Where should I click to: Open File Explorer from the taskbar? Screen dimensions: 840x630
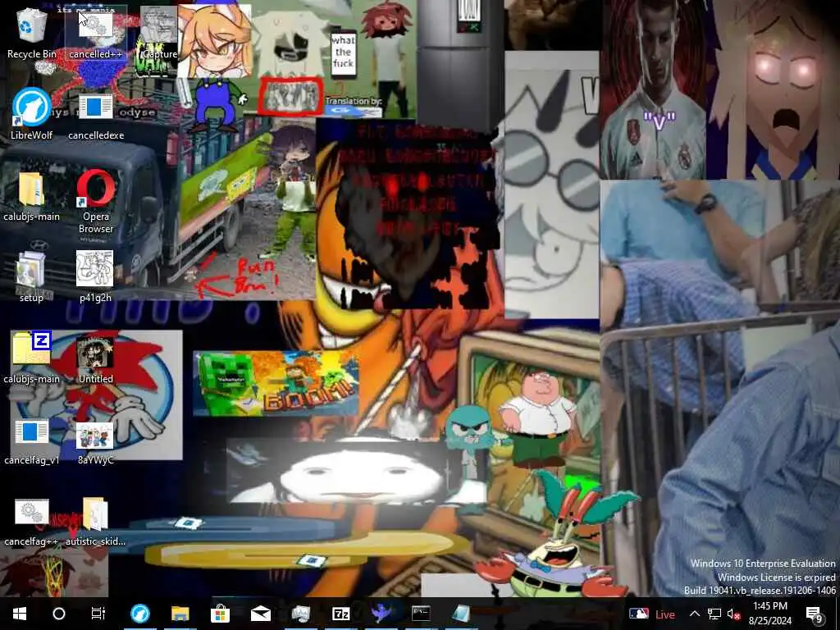(x=180, y=614)
